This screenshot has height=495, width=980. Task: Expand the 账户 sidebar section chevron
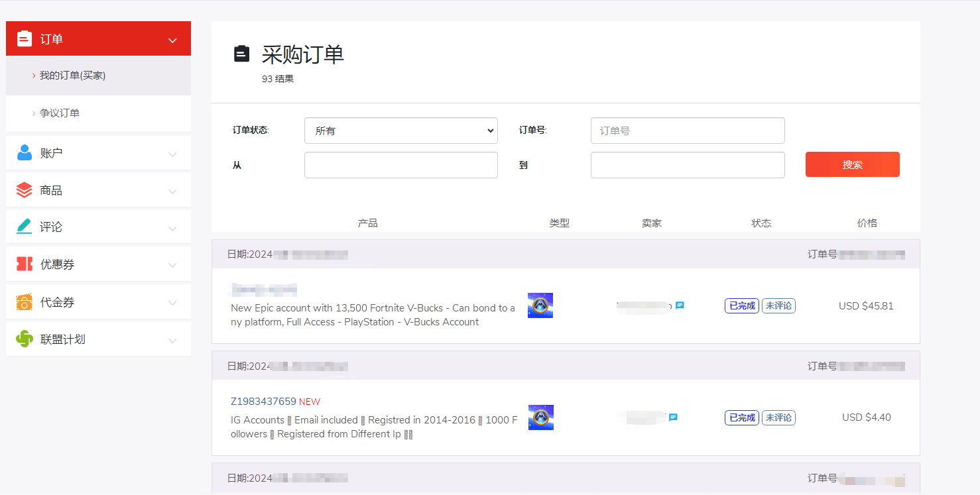point(172,154)
